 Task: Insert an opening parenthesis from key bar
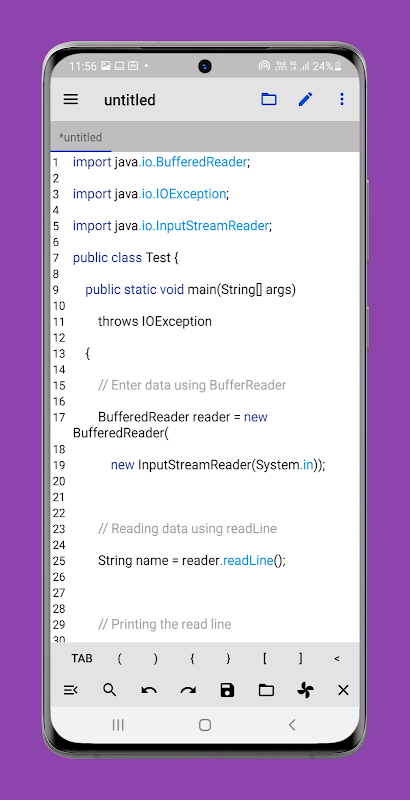coord(119,658)
